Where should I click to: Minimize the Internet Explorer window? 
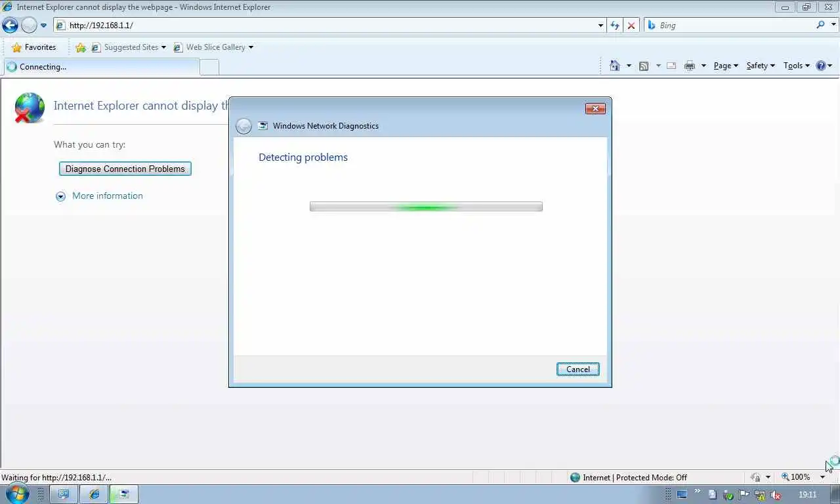coord(785,7)
